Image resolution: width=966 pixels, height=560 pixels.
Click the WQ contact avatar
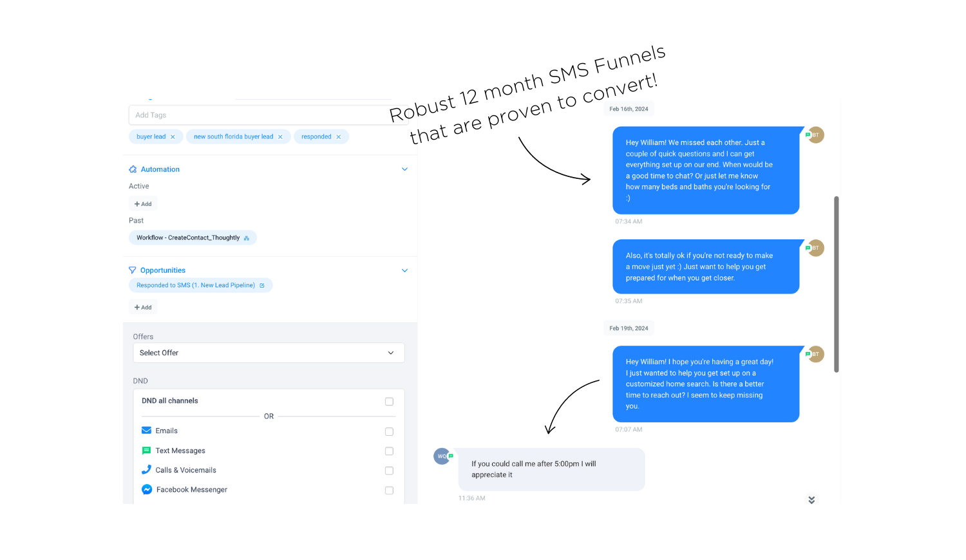coord(442,456)
